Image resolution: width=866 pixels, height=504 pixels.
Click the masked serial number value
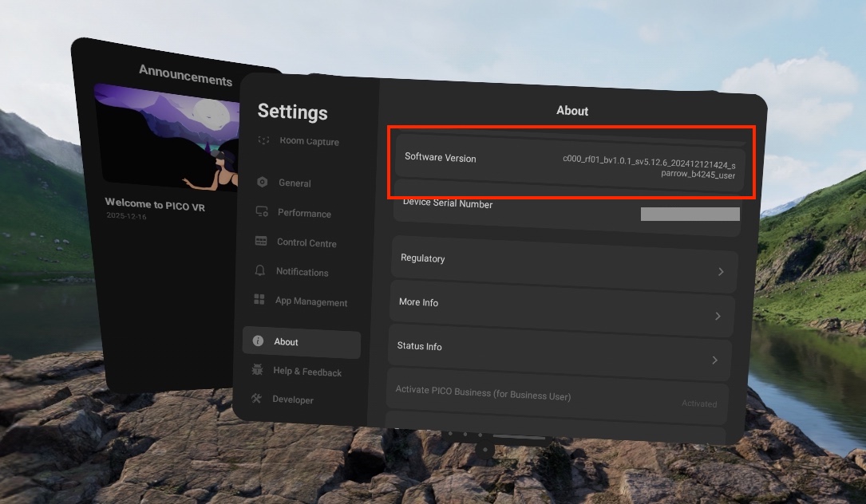tap(690, 215)
